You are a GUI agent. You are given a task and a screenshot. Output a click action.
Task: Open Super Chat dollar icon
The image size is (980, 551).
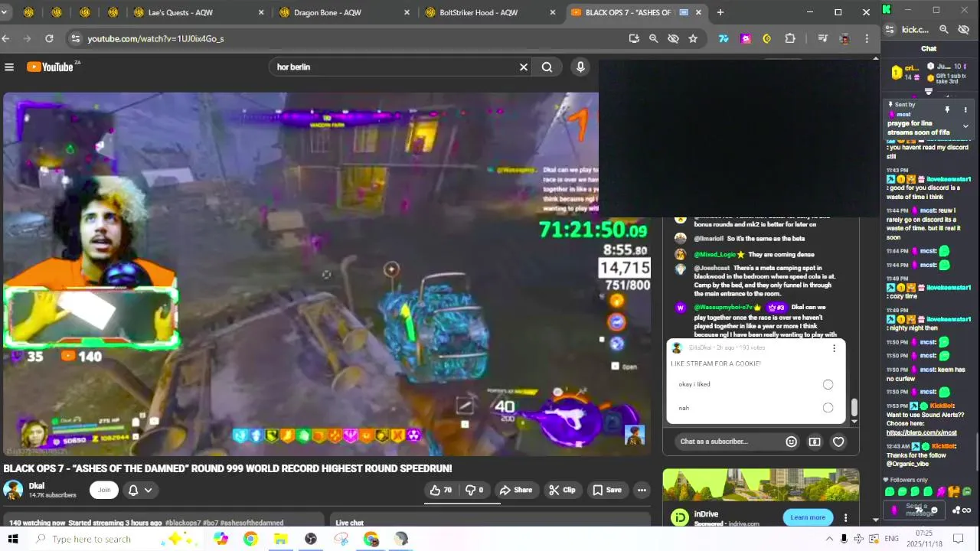point(815,442)
